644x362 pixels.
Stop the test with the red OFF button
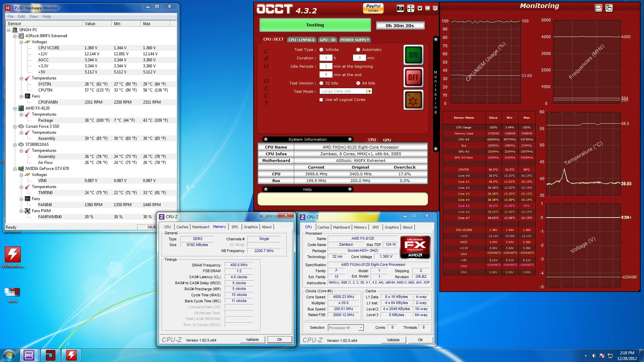[x=413, y=77]
